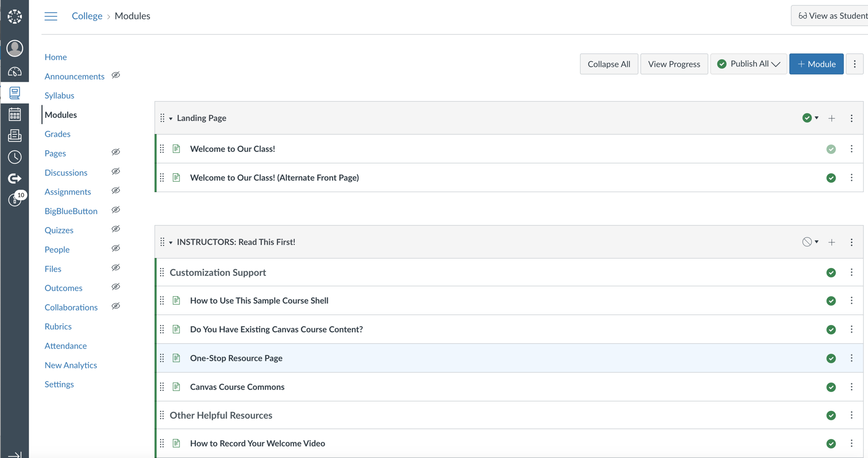The height and width of the screenshot is (458, 868).
Task: Collapse INSTRUCTORS: Read This First! module triangle
Action: [171, 243]
